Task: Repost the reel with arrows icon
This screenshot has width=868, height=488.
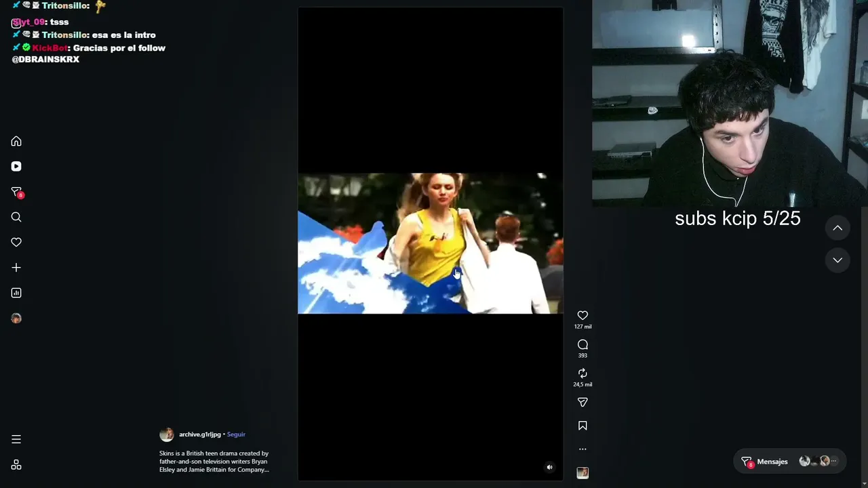Action: click(x=583, y=373)
